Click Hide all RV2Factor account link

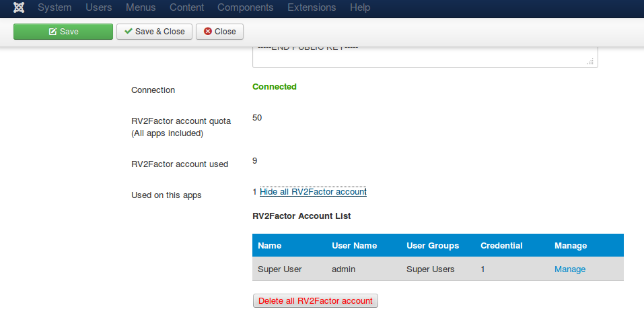[313, 191]
